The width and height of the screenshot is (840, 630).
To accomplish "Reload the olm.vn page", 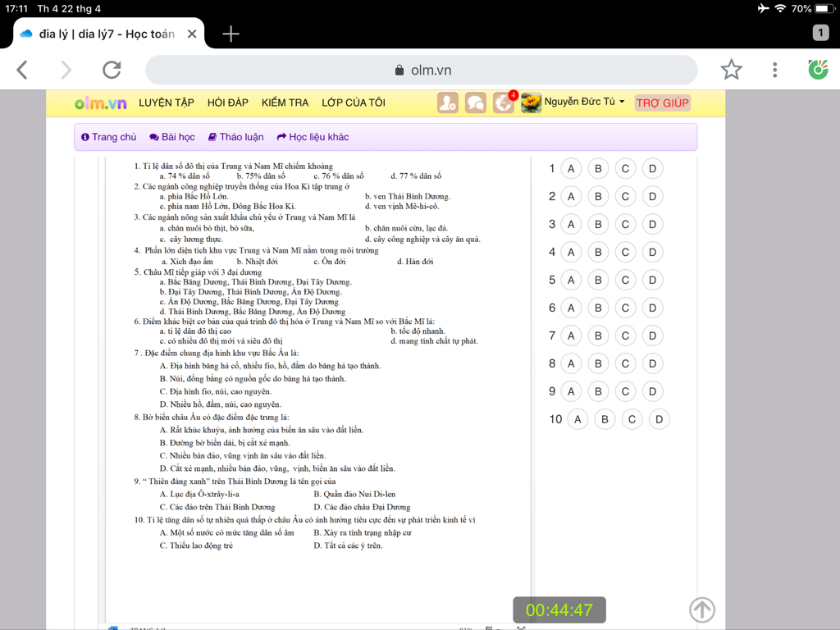I will (x=112, y=70).
